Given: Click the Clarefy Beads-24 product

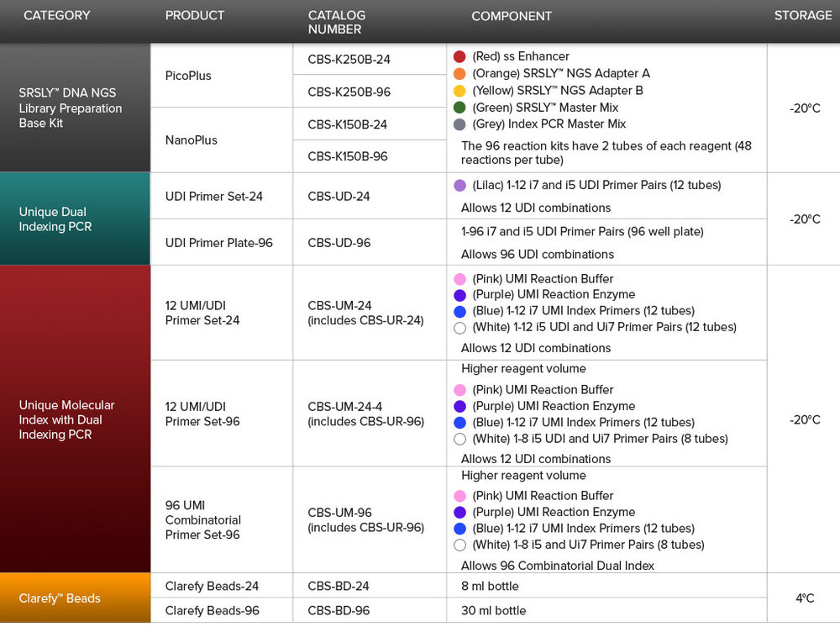Looking at the screenshot, I should coord(212,586).
